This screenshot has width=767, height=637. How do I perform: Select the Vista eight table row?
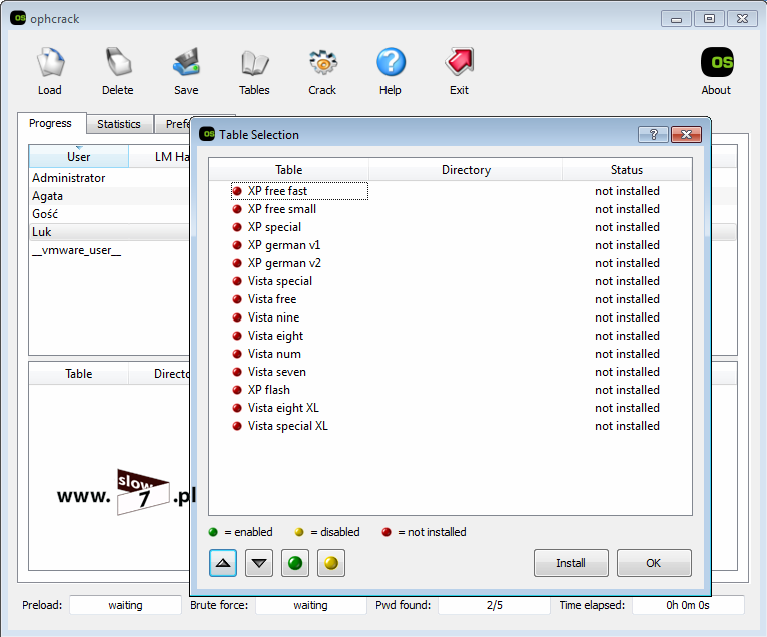(x=451, y=336)
